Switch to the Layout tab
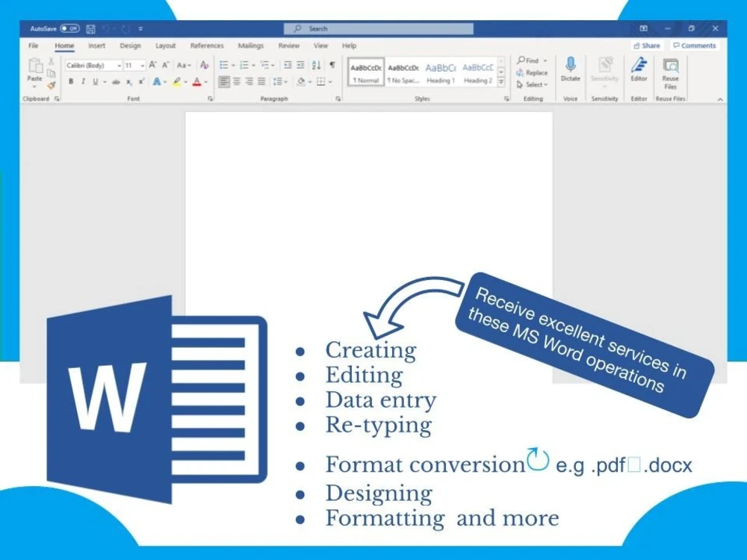This screenshot has height=560, width=747. 165,46
